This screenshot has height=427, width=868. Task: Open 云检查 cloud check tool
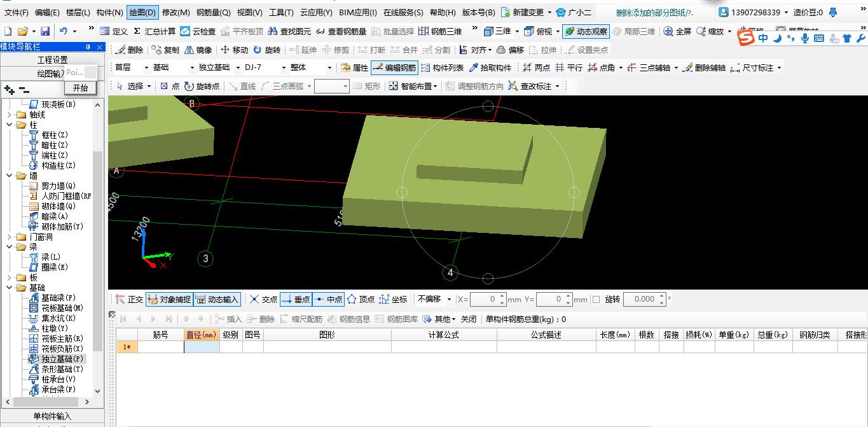(x=198, y=31)
